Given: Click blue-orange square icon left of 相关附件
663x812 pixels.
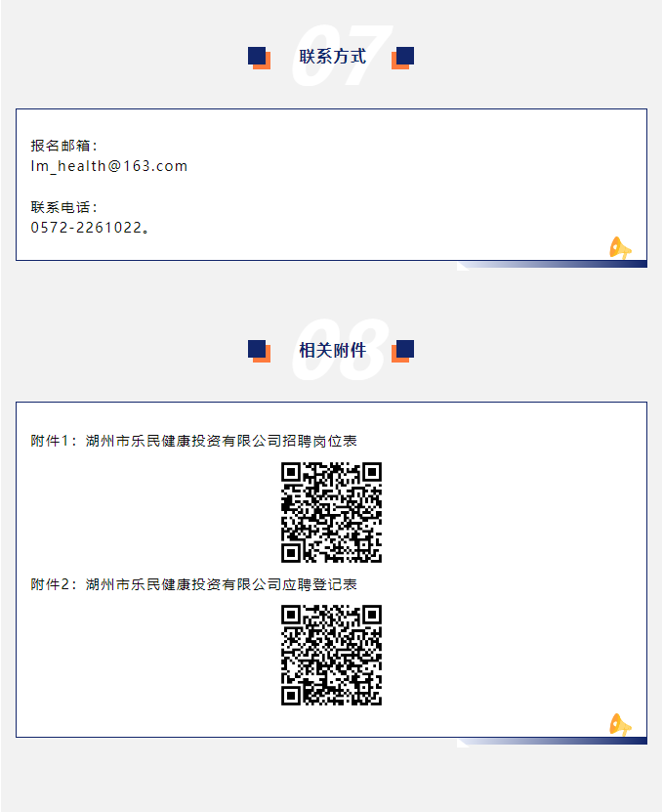Looking at the screenshot, I should pos(260,352).
